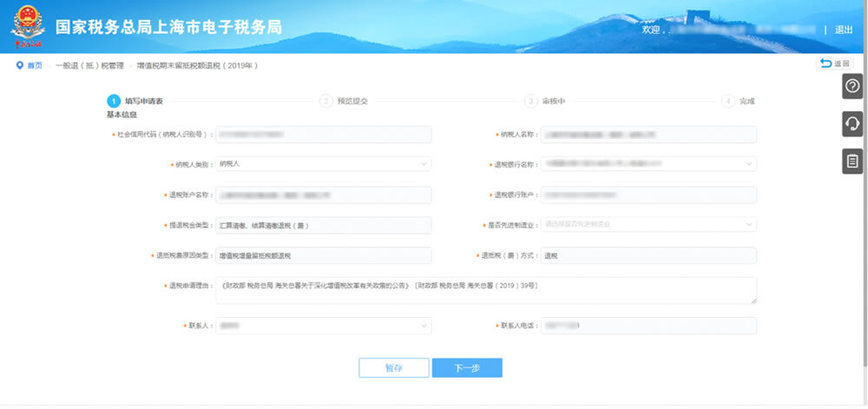Viewport: 868px width, 409px height.
Task: Click step 1 circle 填写申请表
Action: [x=113, y=101]
